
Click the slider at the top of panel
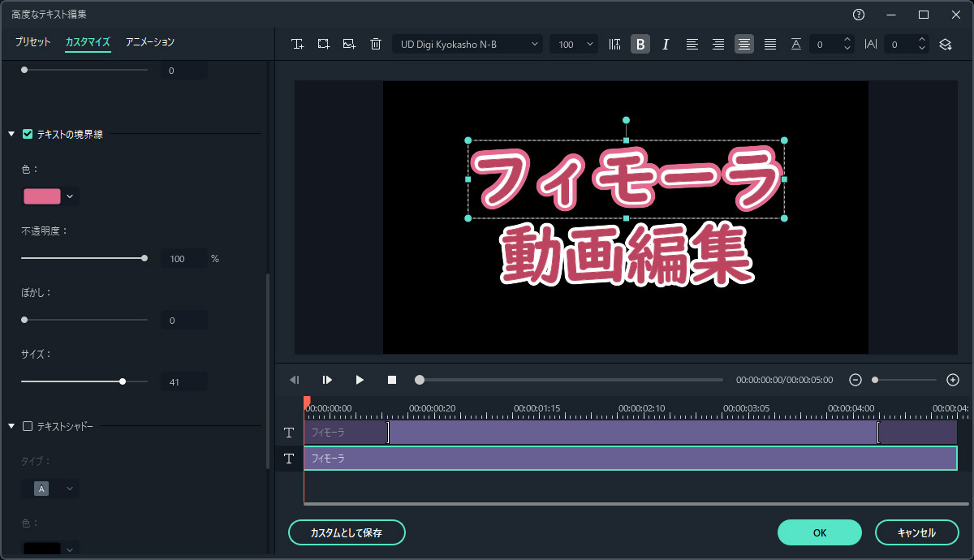click(84, 71)
